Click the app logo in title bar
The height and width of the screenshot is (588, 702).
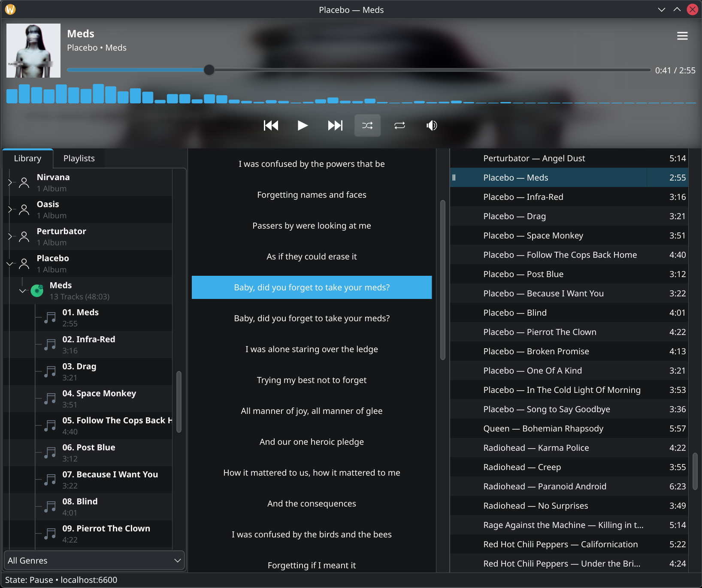[x=10, y=9]
